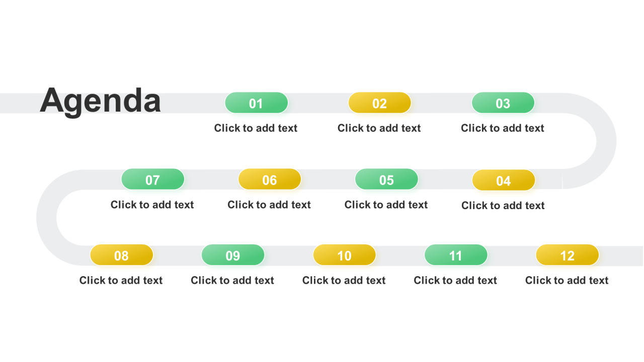This screenshot has width=644, height=362.
Task: Click the text placeholder below 04
Action: 503,206
